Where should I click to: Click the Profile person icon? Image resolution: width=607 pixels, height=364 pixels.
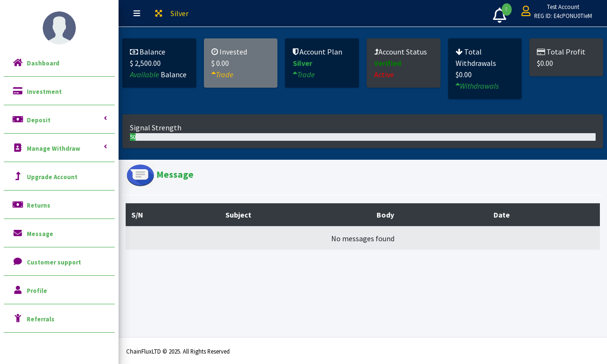[x=18, y=290]
